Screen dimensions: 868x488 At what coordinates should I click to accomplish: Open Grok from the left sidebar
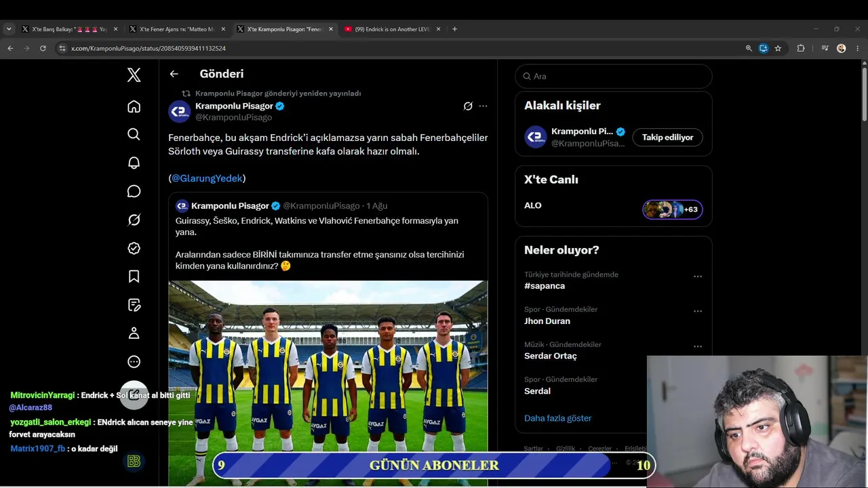pyautogui.click(x=134, y=220)
